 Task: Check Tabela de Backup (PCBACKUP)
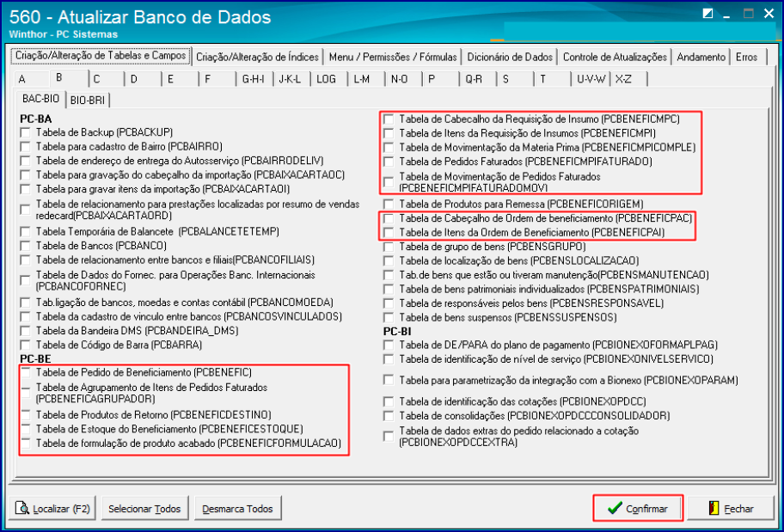click(x=25, y=132)
